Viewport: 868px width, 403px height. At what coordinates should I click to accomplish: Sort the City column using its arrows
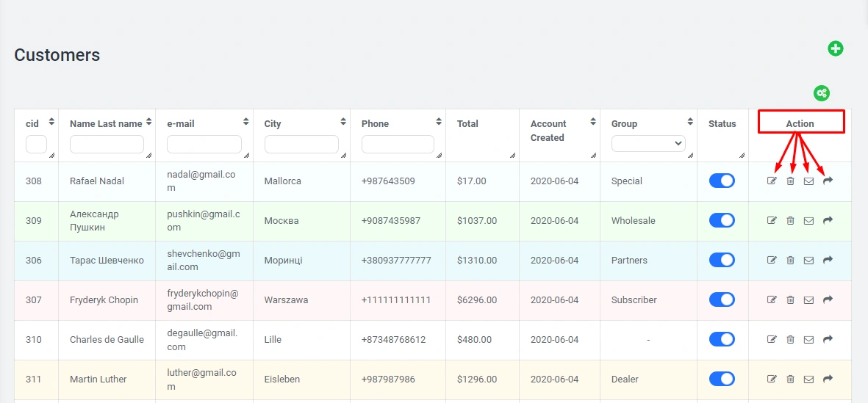pyautogui.click(x=343, y=122)
